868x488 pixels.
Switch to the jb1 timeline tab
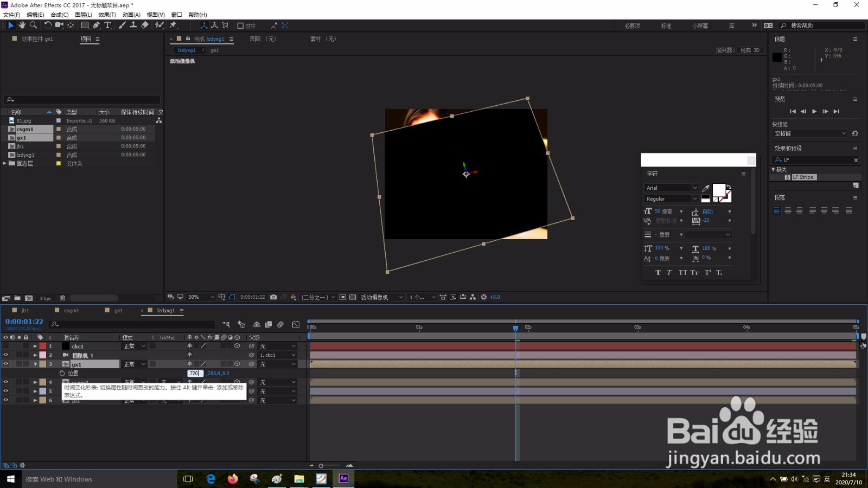click(x=25, y=311)
